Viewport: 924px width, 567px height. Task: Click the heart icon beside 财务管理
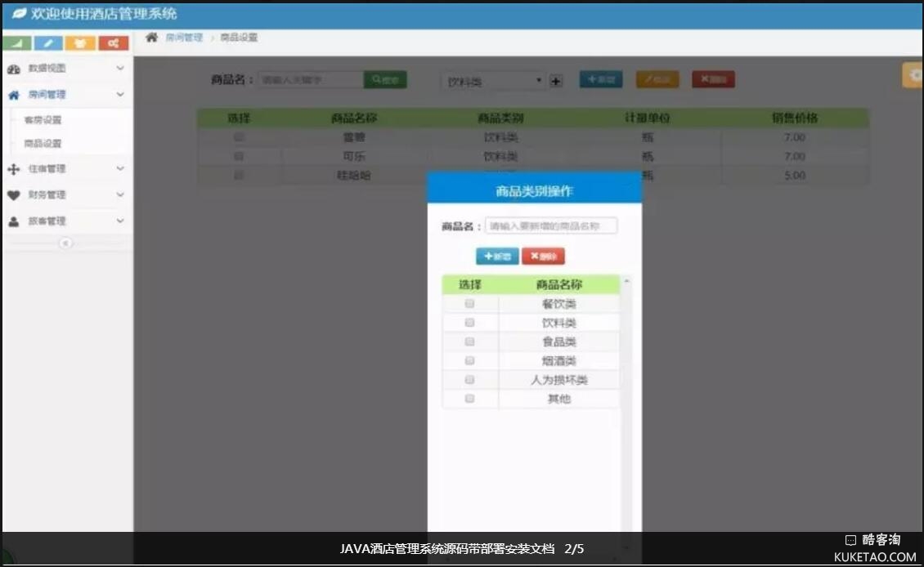[x=14, y=195]
